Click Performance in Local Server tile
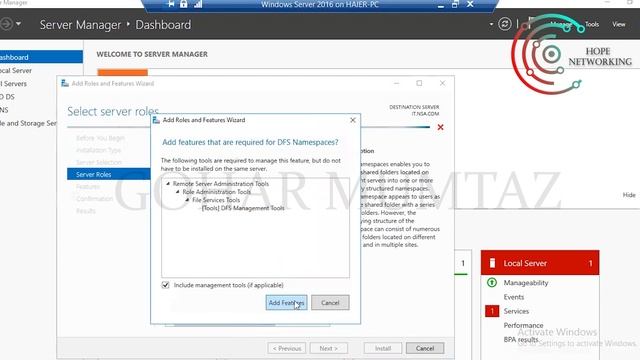The image size is (640, 360). coord(523,325)
